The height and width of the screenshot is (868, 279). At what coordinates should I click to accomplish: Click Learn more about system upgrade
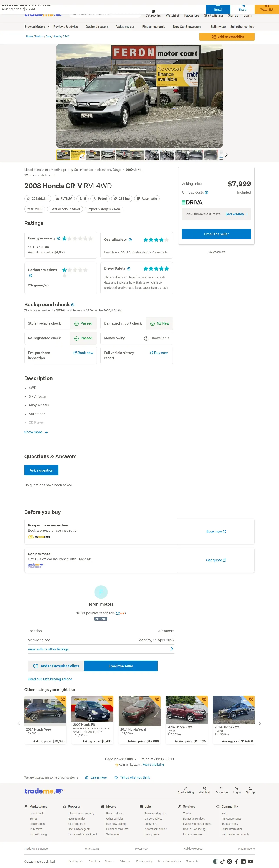(96, 777)
